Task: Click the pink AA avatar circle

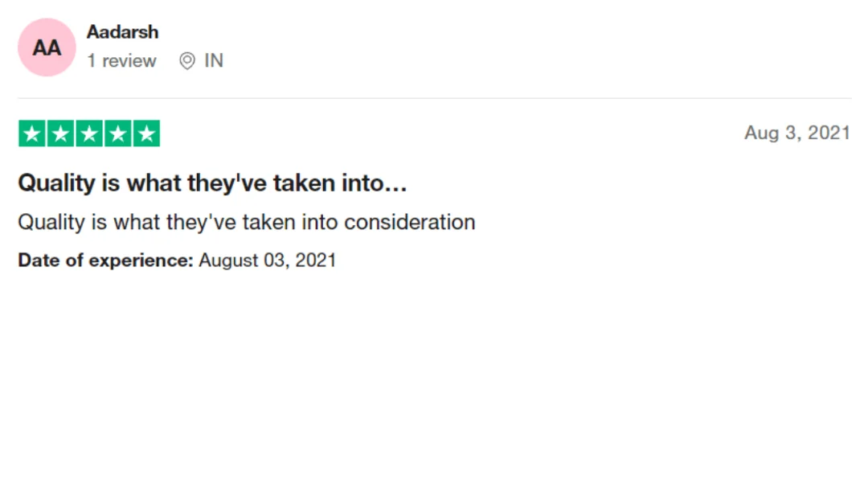Action: pyautogui.click(x=47, y=47)
